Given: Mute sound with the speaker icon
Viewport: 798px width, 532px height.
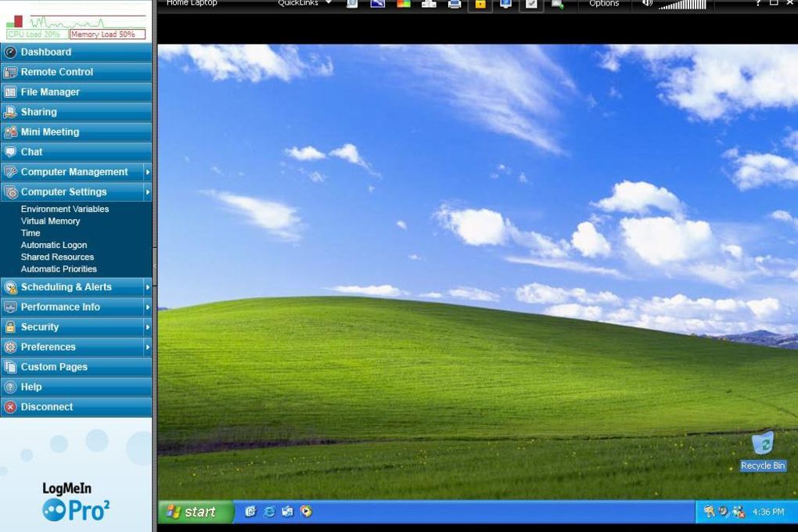Looking at the screenshot, I should click(647, 3).
